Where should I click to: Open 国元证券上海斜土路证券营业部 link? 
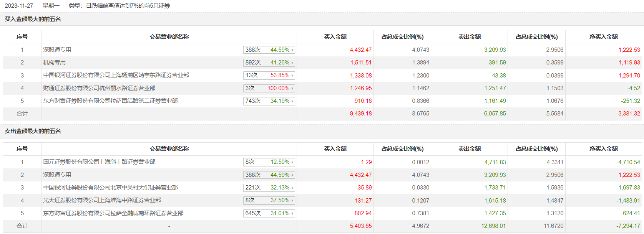click(99, 162)
